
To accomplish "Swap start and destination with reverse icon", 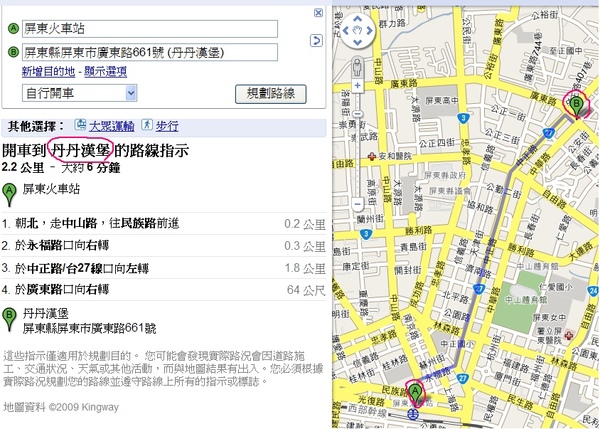I will [x=316, y=40].
